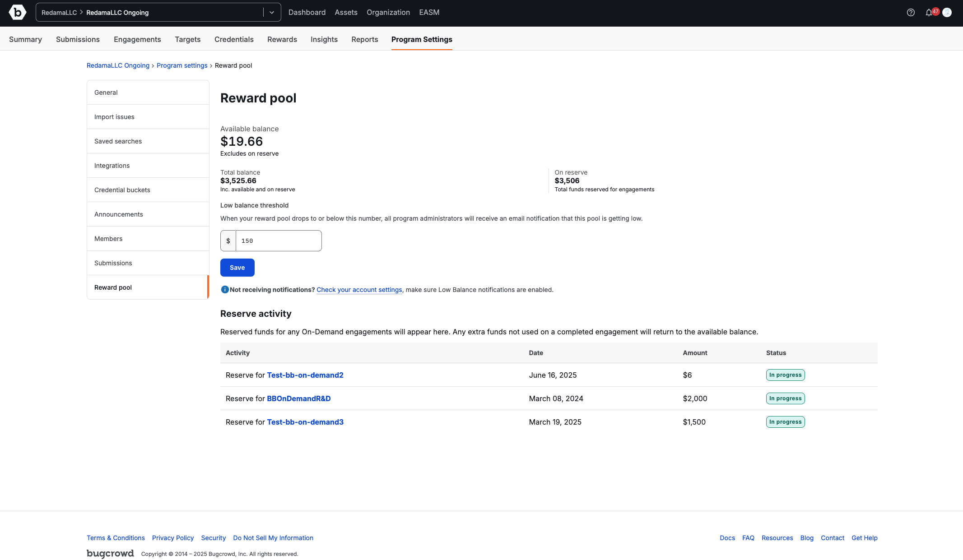
Task: Select the Program Settings tab
Action: click(x=422, y=39)
